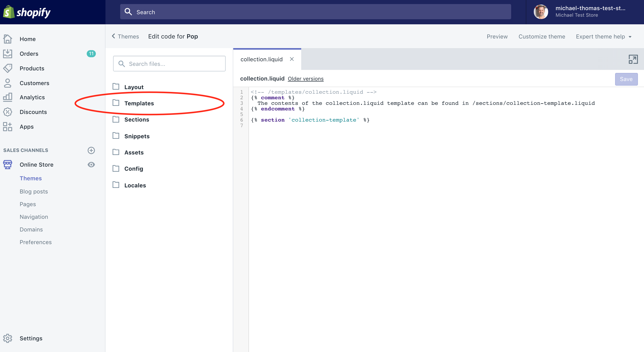Click the Layout folder icon
Screen dimensions: 644x352
[x=116, y=87]
